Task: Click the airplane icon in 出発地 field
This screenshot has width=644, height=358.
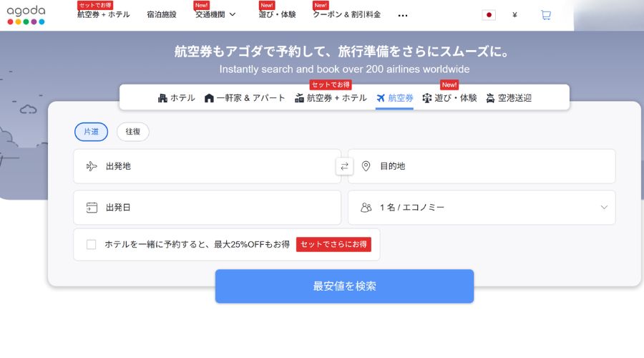Action: tap(92, 166)
